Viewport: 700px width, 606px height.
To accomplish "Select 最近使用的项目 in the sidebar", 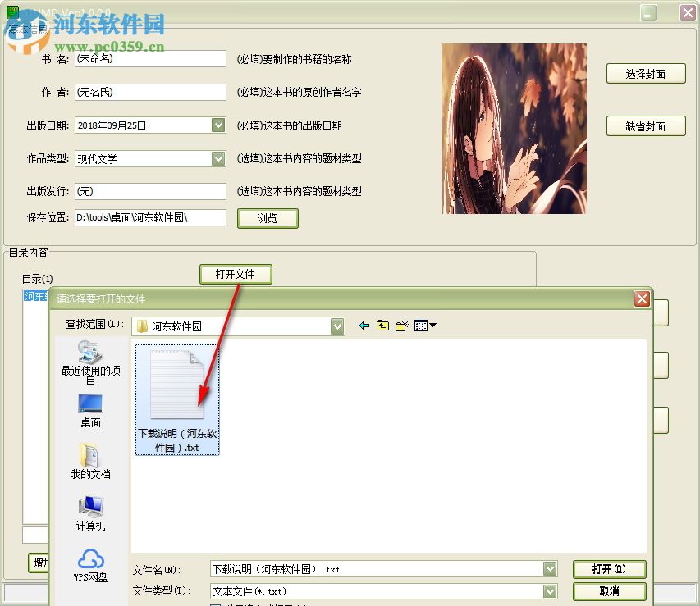I will (90, 365).
